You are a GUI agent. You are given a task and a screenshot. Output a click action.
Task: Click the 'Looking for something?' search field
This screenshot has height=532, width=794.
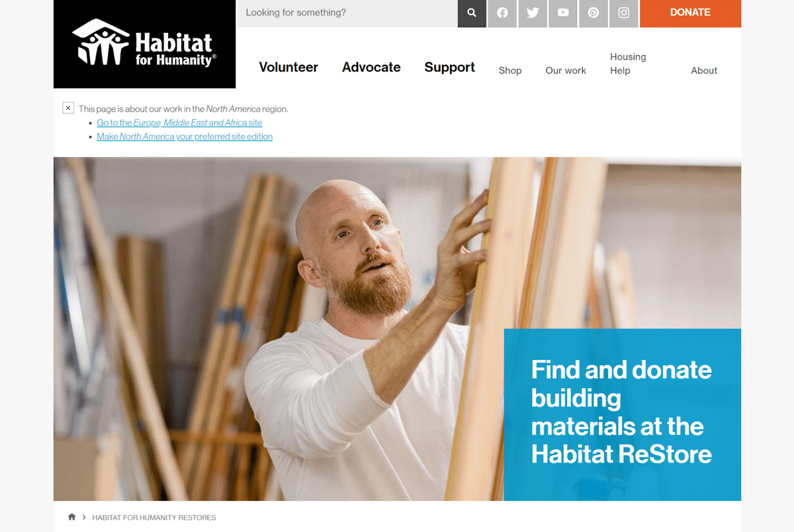tap(347, 13)
